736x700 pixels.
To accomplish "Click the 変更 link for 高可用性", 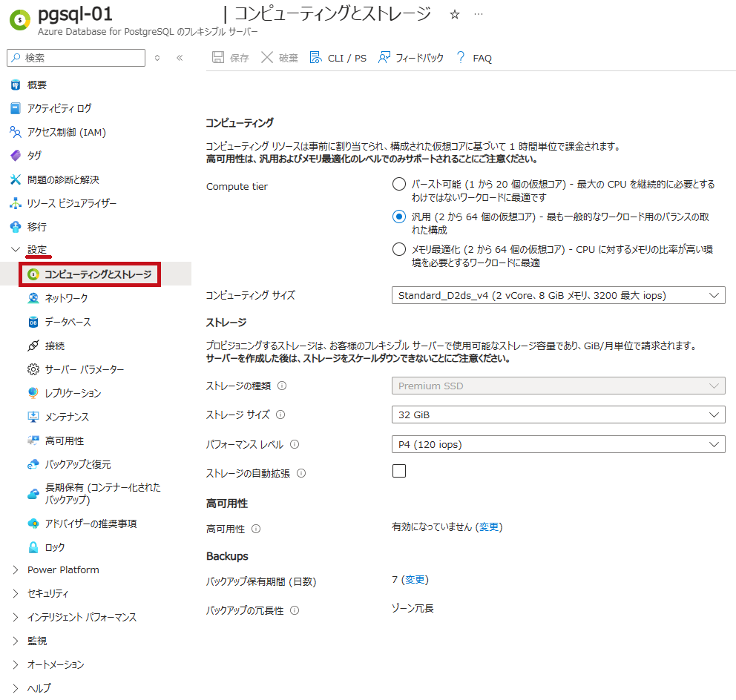I will [489, 527].
